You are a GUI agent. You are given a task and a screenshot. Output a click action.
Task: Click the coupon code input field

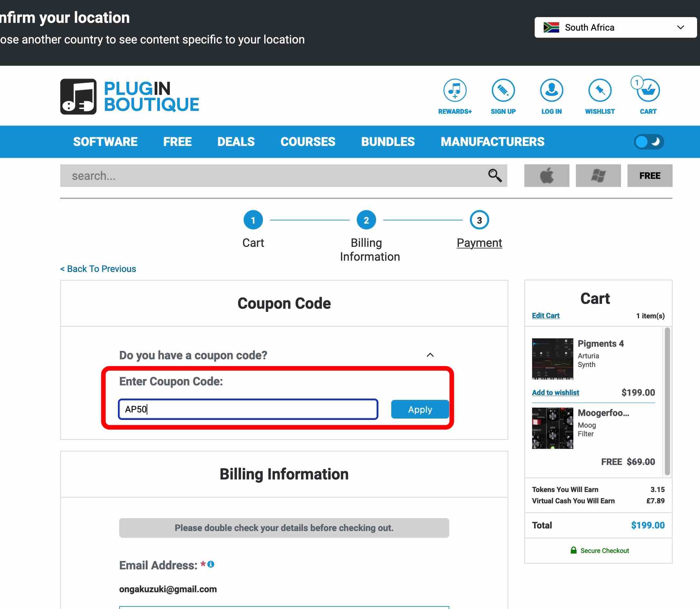click(248, 410)
